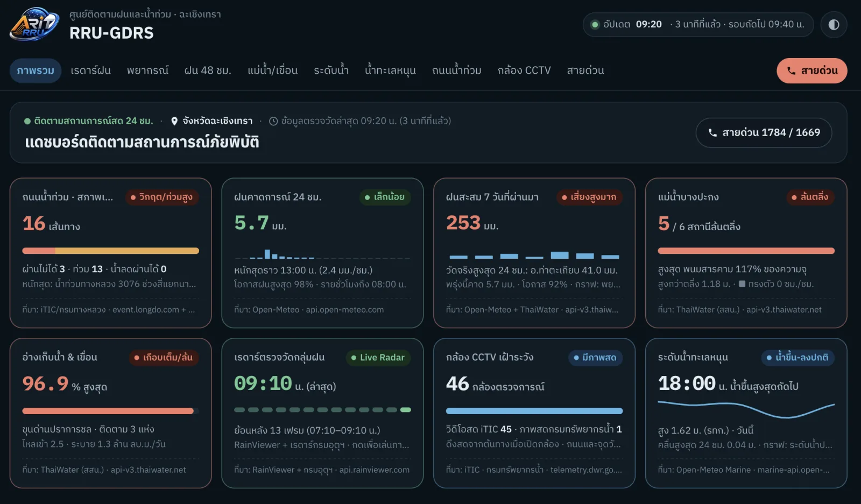Screen dimensions: 861x504
Task: Click the 24-hour rain forecast bar chart
Action: [x=322, y=253]
